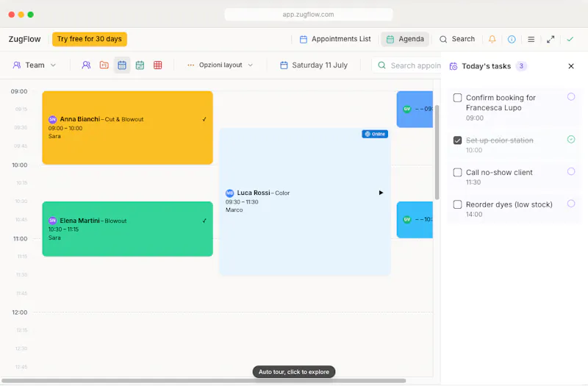
Task: Check the Reorder dyes (low stock) task
Action: click(x=457, y=204)
